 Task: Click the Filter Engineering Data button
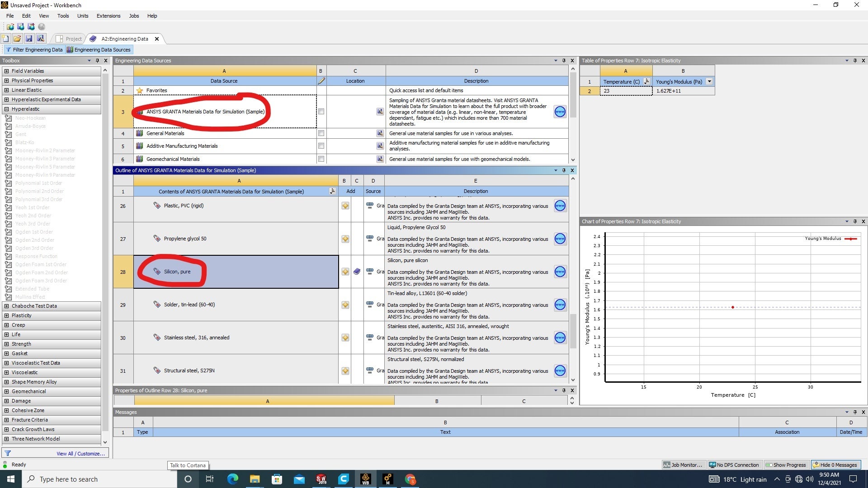tap(34, 50)
